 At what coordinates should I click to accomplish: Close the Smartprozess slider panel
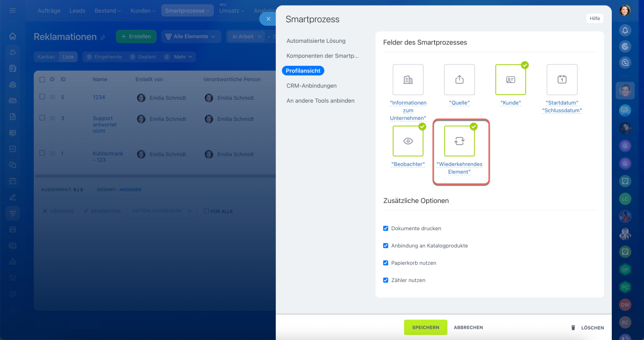268,19
